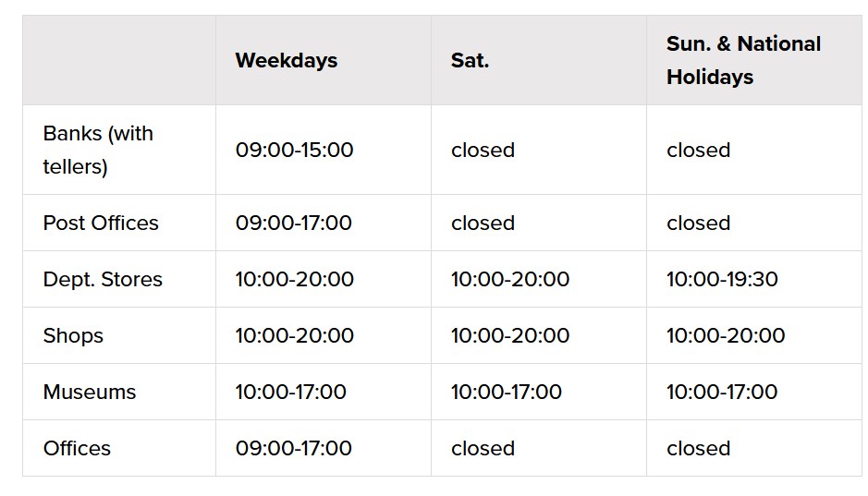The height and width of the screenshot is (496, 868).
Task: Select Museums weekday hours 10:00-17:00
Action: [x=290, y=393]
